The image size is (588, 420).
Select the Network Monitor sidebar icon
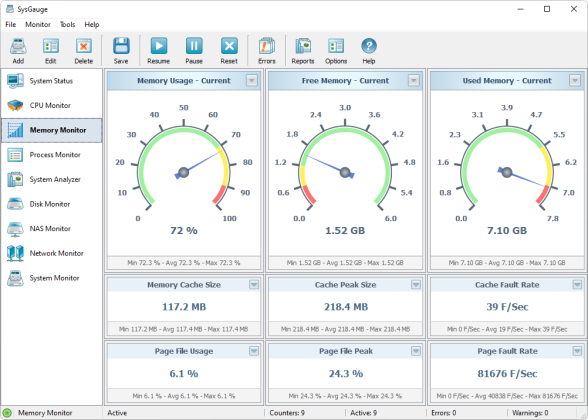click(15, 253)
